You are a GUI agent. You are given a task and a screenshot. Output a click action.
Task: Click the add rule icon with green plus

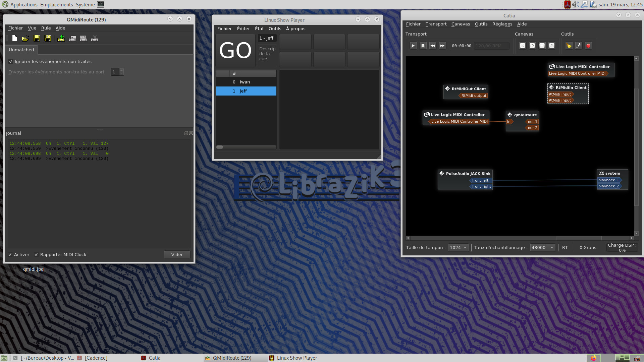tap(61, 39)
